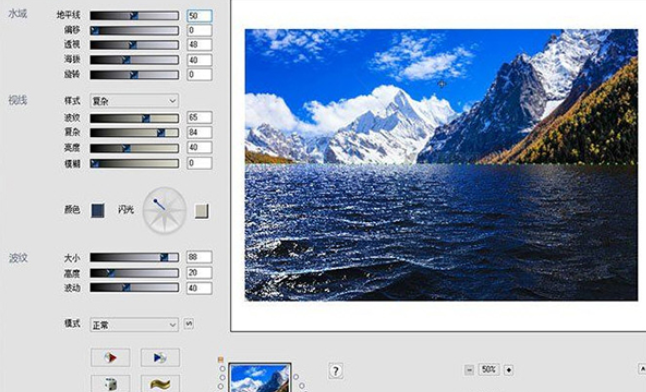Click the 波动 value field showing 40
Screen dimensions: 646x392
point(199,288)
